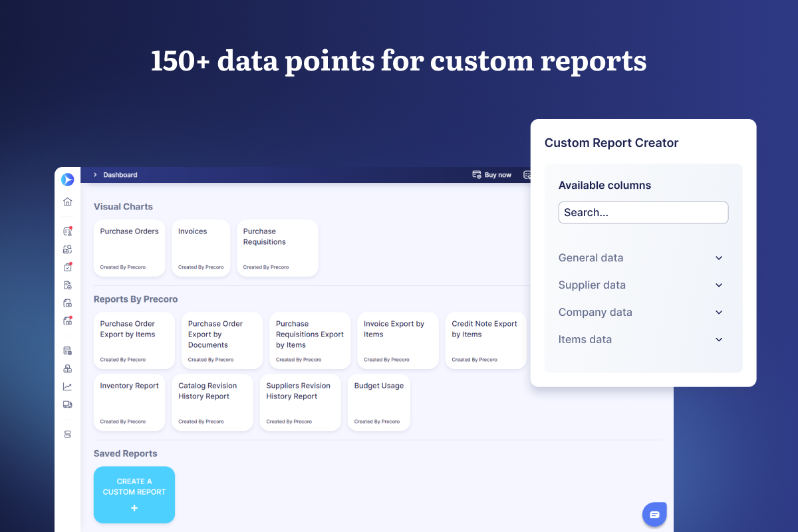Open the calculator-style budget icon in sidebar
This screenshot has height=532, width=798.
pos(67,351)
